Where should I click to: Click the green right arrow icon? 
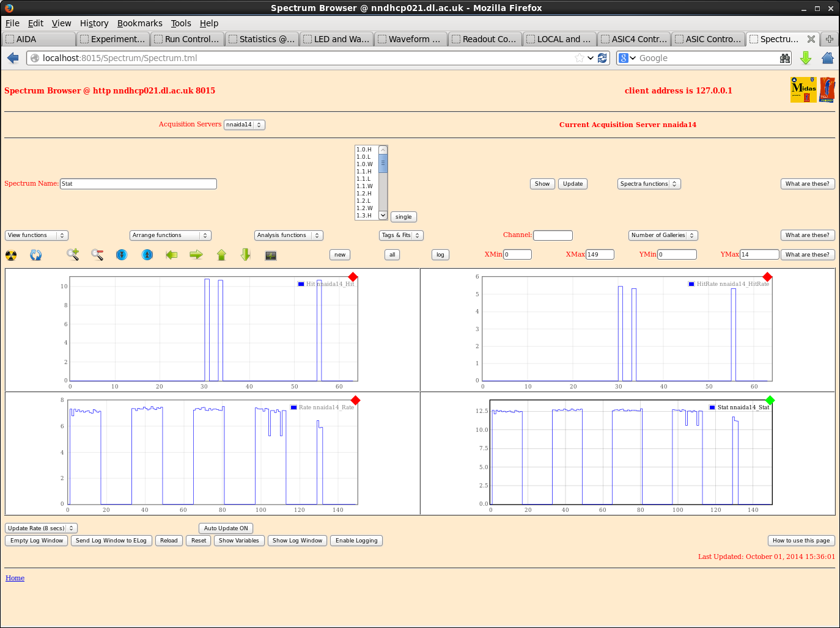tap(196, 255)
